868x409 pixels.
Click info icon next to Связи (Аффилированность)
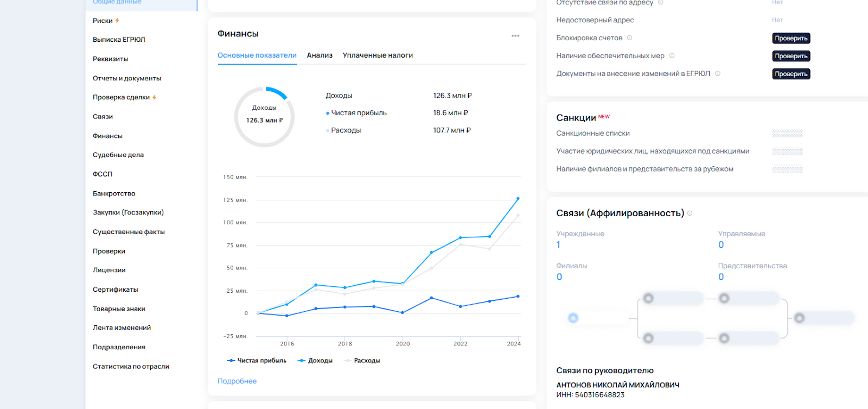[690, 213]
